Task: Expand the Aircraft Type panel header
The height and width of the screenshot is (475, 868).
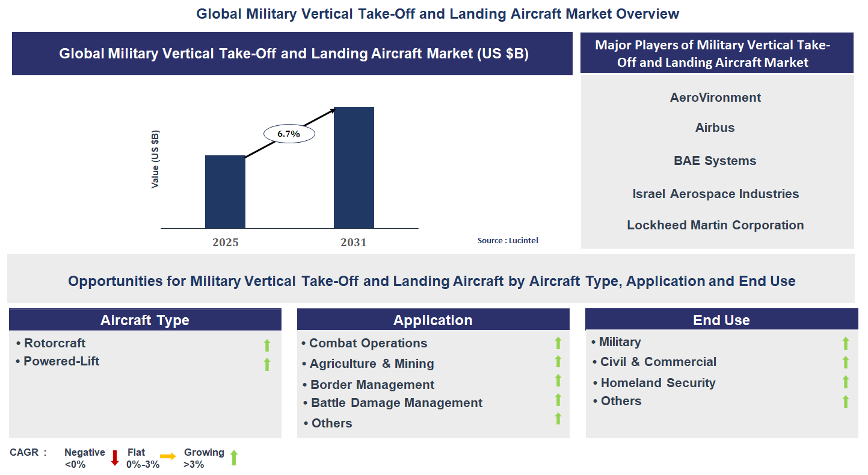Action: [x=144, y=319]
